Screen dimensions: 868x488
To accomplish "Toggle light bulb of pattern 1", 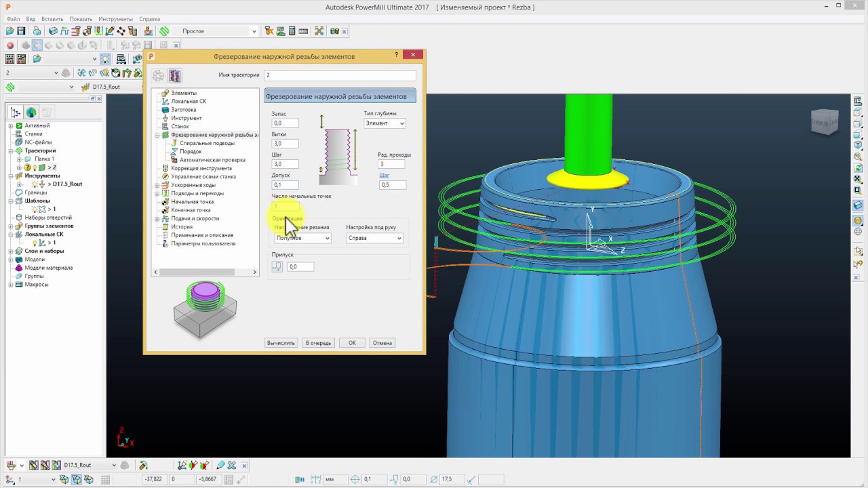I will click(35, 209).
